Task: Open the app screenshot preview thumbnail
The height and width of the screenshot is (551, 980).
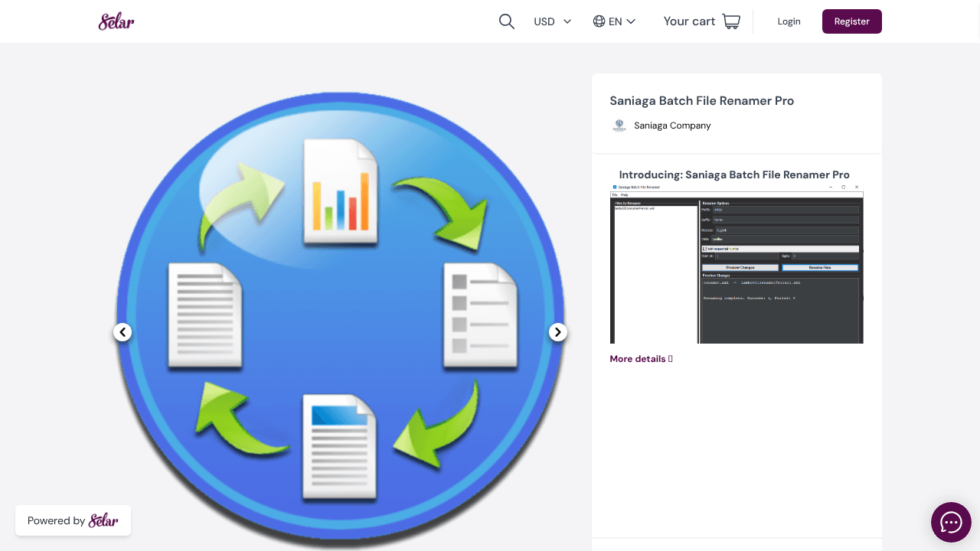Action: point(737,264)
